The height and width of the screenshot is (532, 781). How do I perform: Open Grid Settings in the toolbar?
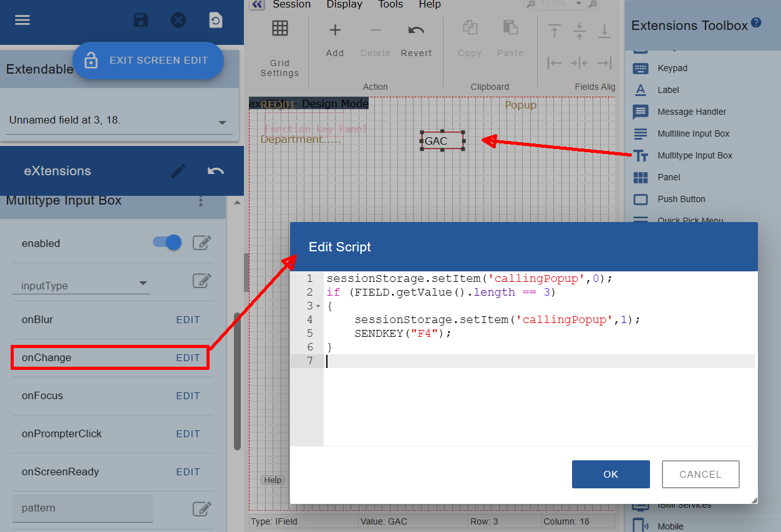(279, 49)
